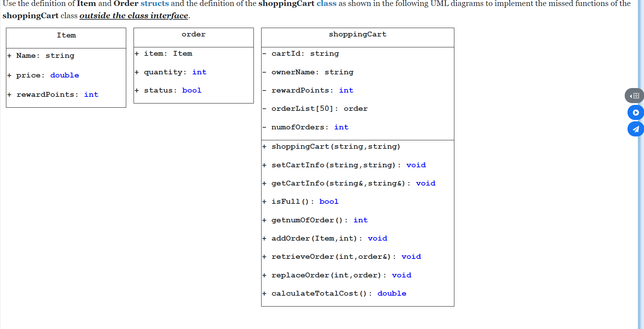Click "void" return type of setCartInfo
The height and width of the screenshot is (329, 644).
point(416,165)
